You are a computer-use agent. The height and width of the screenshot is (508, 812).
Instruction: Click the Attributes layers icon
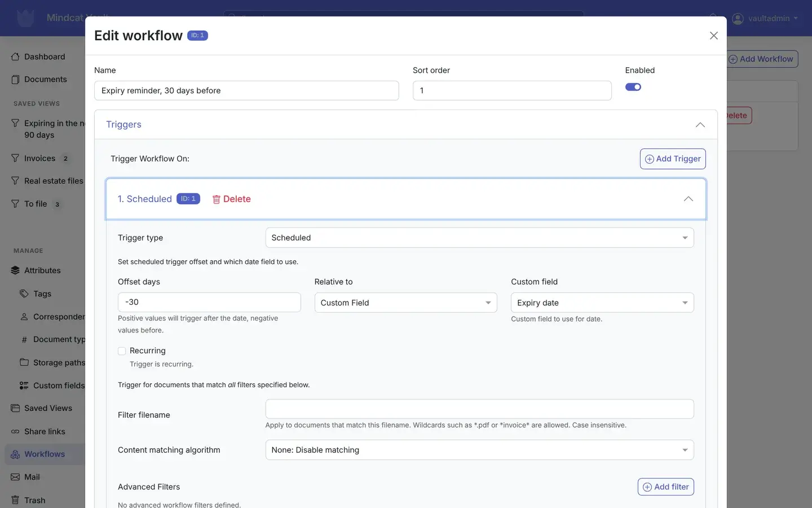pos(15,270)
